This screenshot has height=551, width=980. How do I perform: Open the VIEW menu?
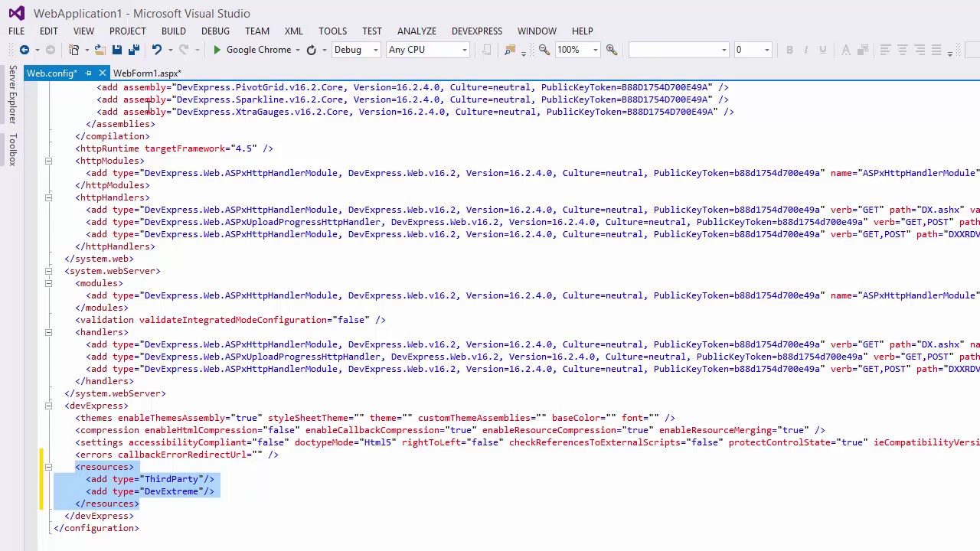83,31
